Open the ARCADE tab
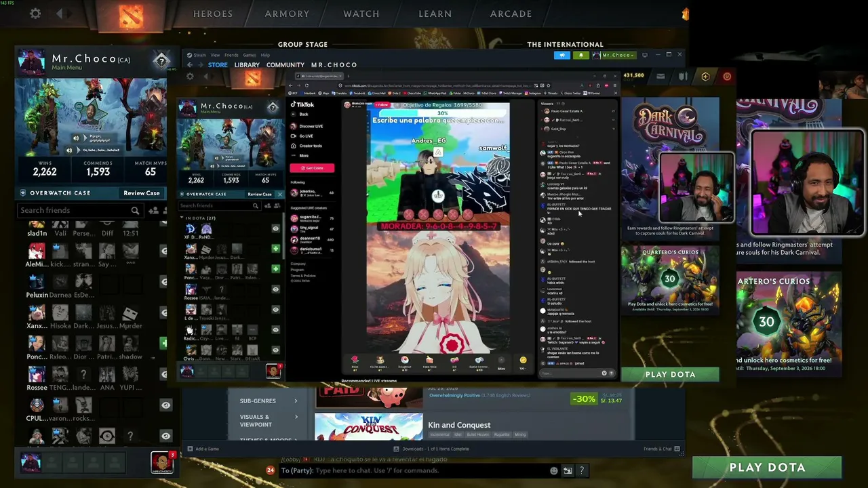 (511, 14)
